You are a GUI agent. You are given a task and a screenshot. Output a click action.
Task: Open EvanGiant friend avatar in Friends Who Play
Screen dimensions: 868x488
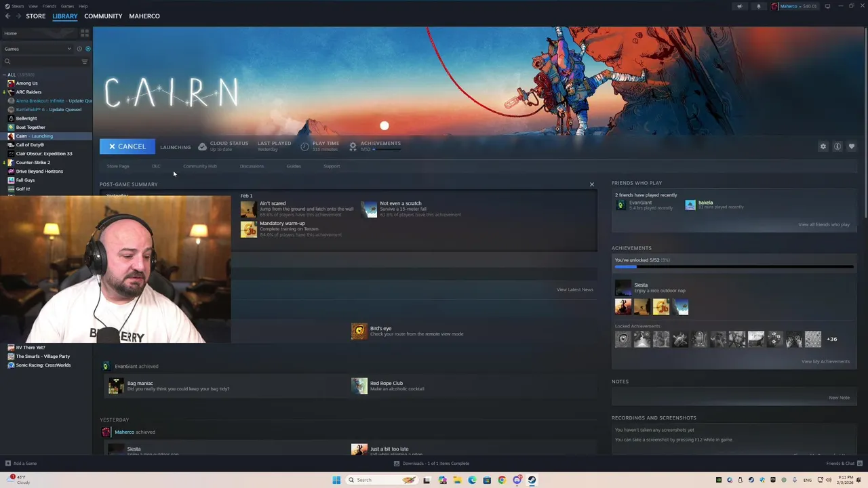[620, 205]
